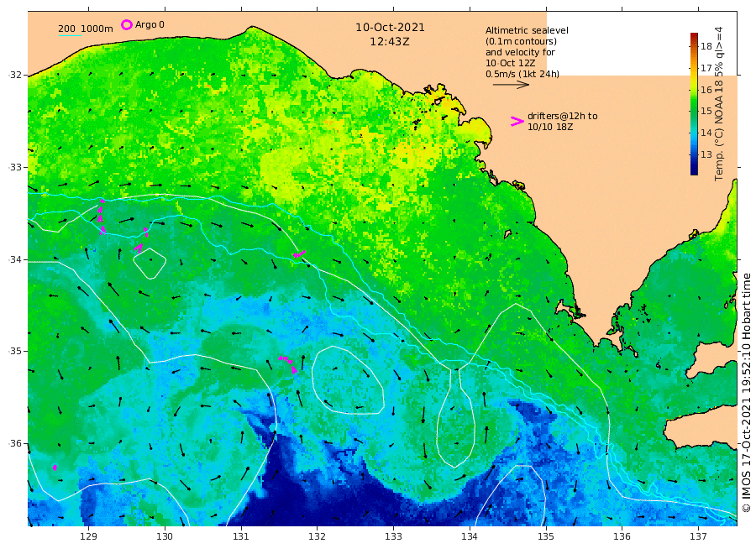Click the date label 10-Oct-2021

(x=390, y=28)
